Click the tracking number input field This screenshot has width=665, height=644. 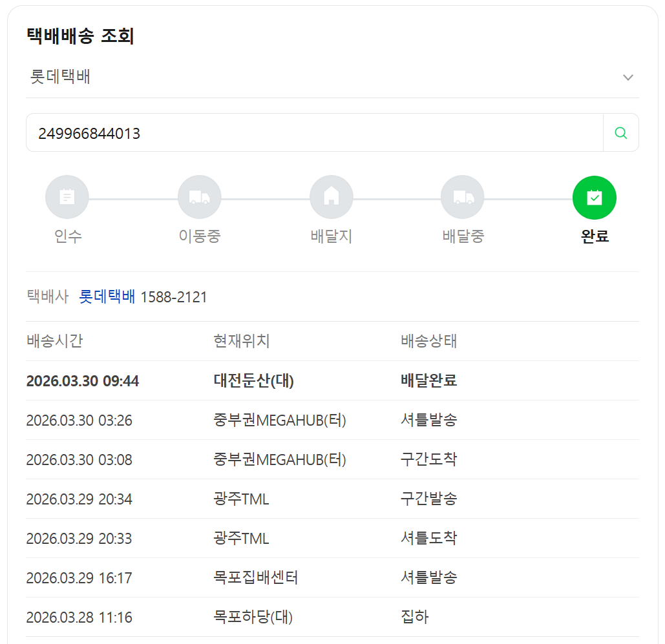pos(314,133)
